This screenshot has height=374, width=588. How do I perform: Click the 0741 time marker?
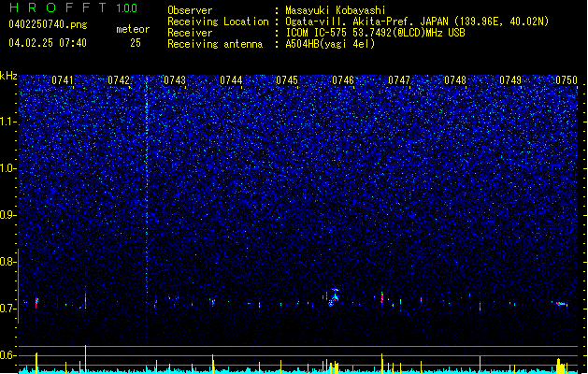pos(63,80)
